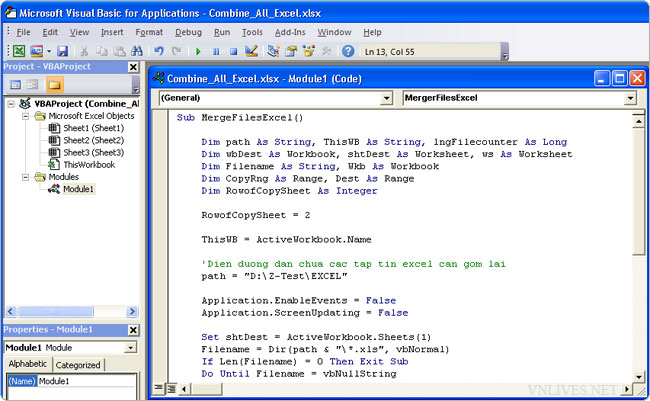
Task: Click the Paste toolbar icon
Action: click(119, 51)
